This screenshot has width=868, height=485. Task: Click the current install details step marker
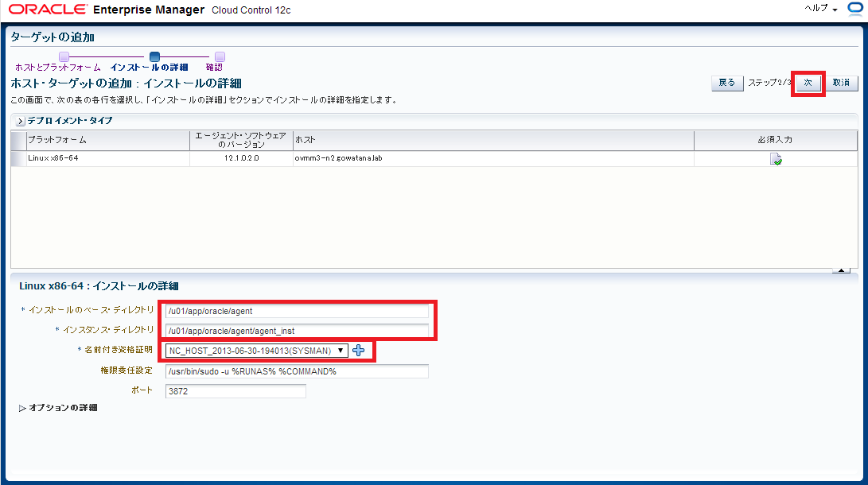point(154,56)
